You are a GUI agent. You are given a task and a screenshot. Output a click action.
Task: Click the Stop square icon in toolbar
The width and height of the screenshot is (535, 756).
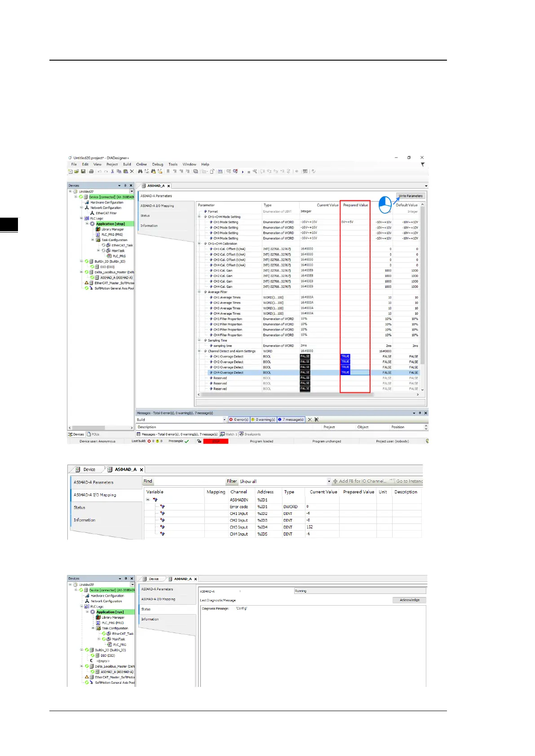(248, 172)
